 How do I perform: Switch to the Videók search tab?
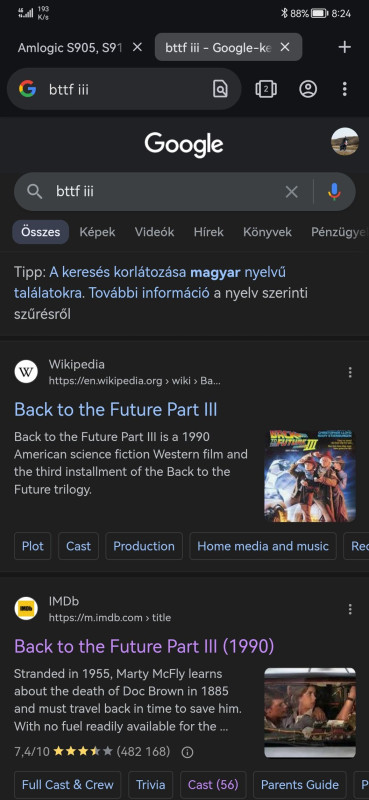click(x=155, y=232)
